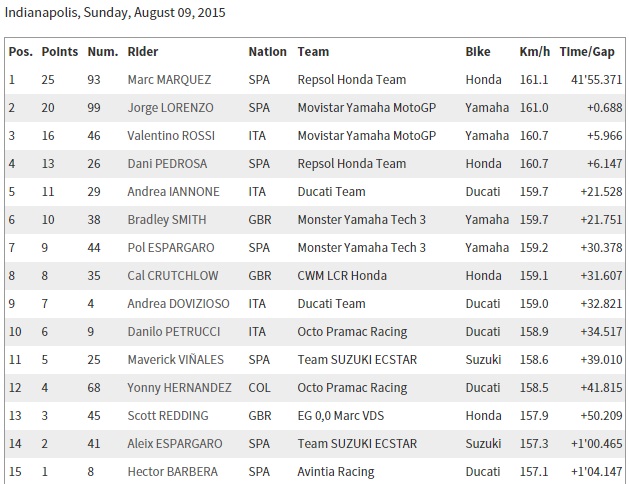Select Andrea DOVIZIOSO rider name
The image size is (629, 484).
pos(179,304)
